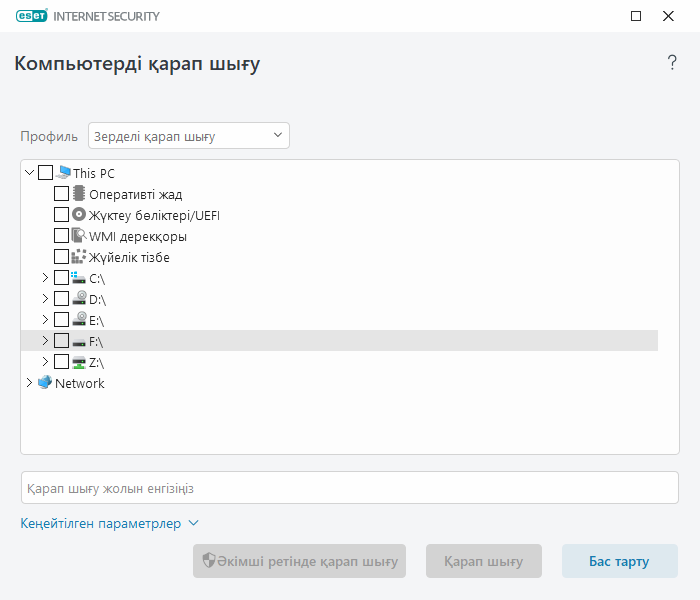Screen dimensions: 700x600
Task: Expand Кеңейтілген параметрлер section
Action: point(110,523)
